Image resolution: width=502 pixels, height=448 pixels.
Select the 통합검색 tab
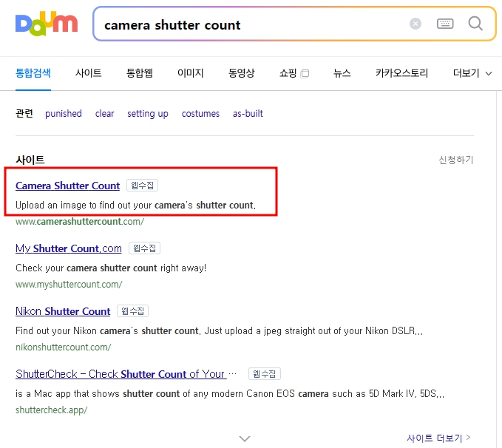pos(33,73)
